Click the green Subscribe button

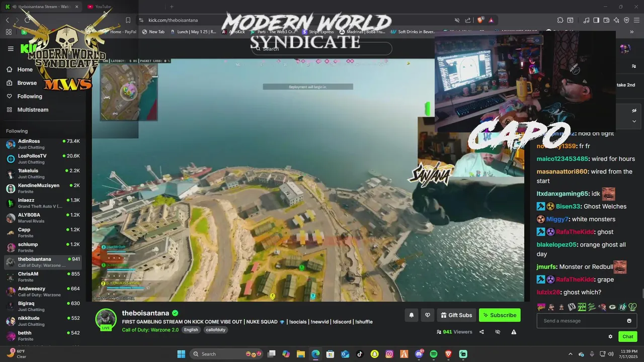(x=500, y=315)
